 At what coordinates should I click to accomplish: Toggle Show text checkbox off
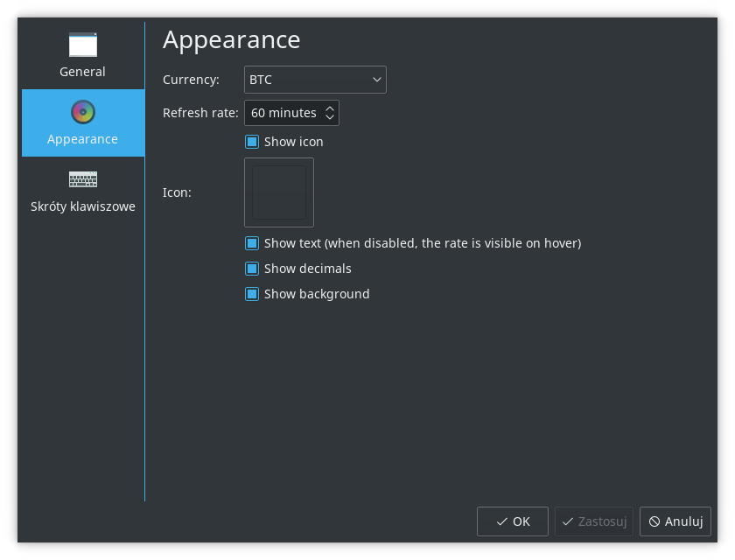[252, 243]
